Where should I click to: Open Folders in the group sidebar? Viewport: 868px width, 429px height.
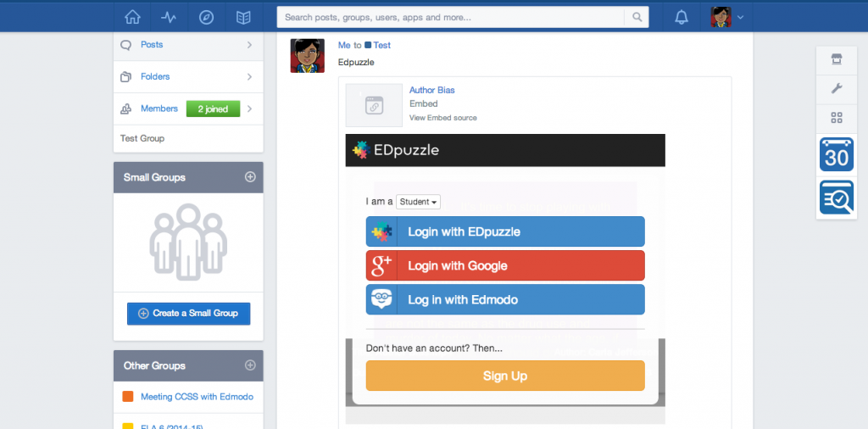pos(155,76)
